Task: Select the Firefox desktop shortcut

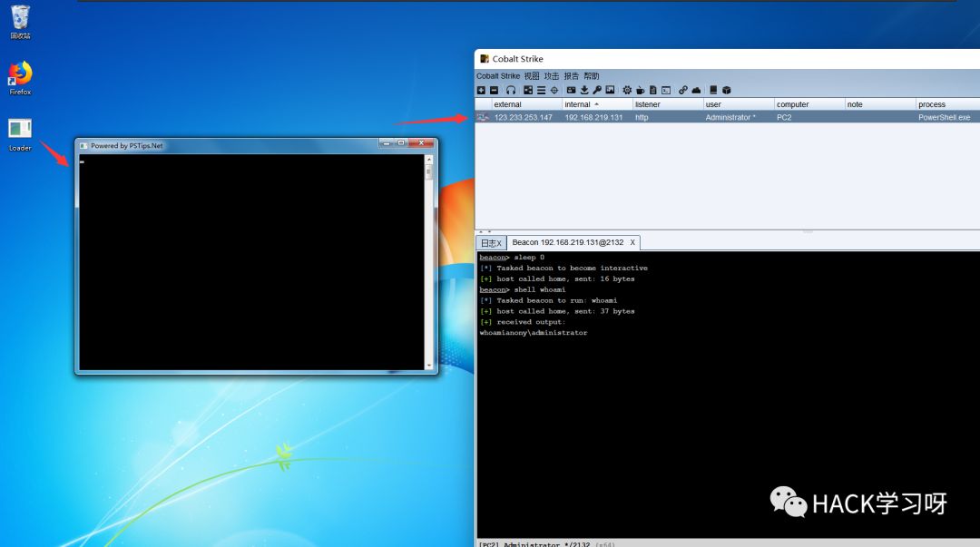Action: pyautogui.click(x=20, y=78)
